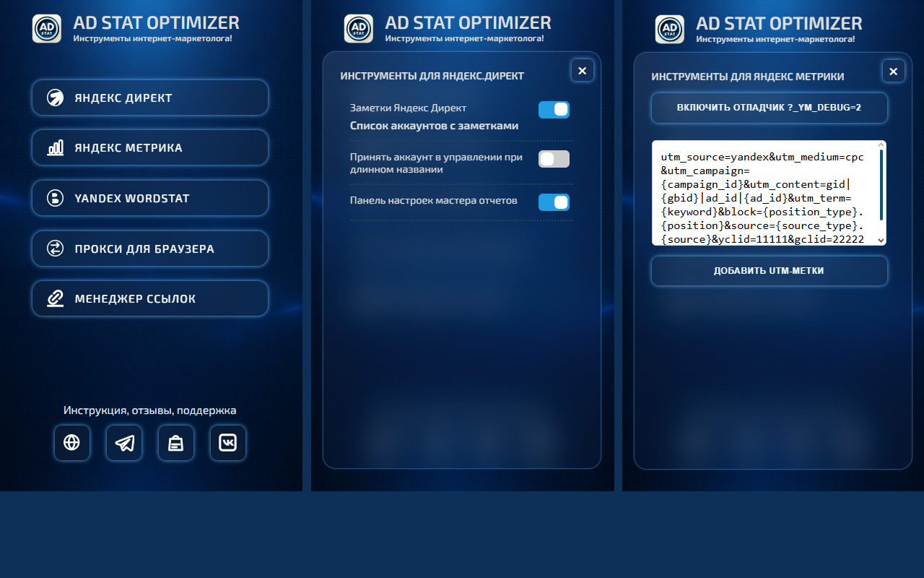Screen dimensions: 924x578
Task: Click the scroll down arrow in UTM text area
Action: pyautogui.click(x=881, y=240)
